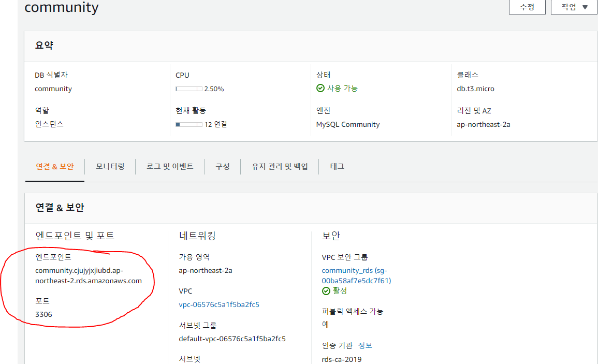Click the port value 3306
Image resolution: width=598 pixels, height=364 pixels.
click(43, 314)
